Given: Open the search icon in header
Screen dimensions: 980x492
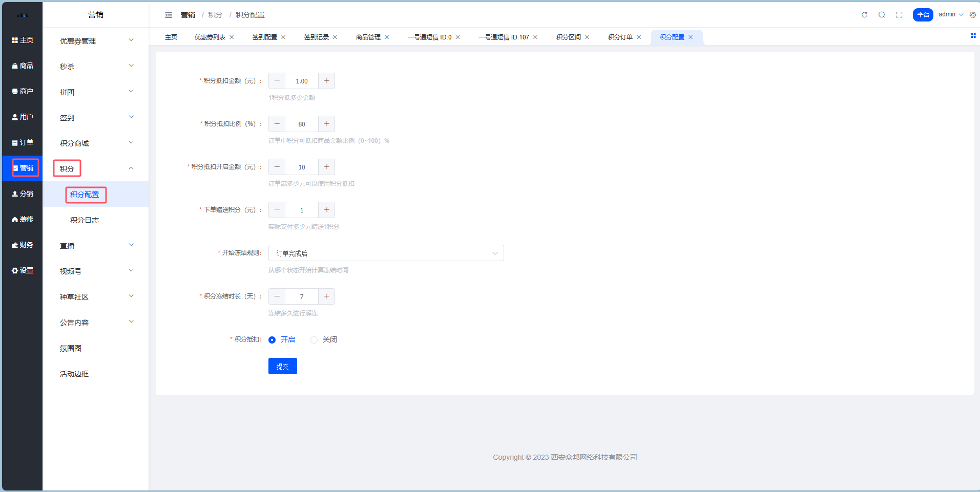Looking at the screenshot, I should click(x=882, y=15).
